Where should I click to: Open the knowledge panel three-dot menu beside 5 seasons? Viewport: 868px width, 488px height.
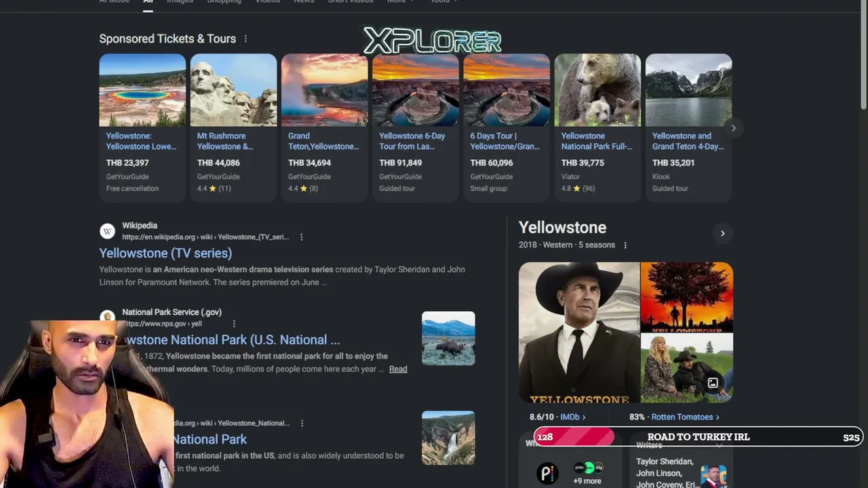pyautogui.click(x=625, y=245)
